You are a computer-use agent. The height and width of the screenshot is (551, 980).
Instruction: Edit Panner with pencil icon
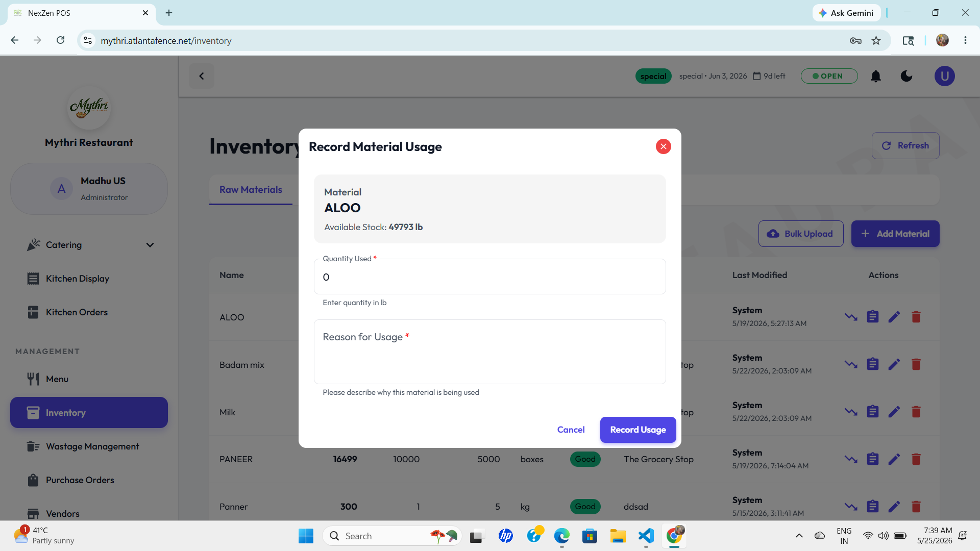(894, 507)
